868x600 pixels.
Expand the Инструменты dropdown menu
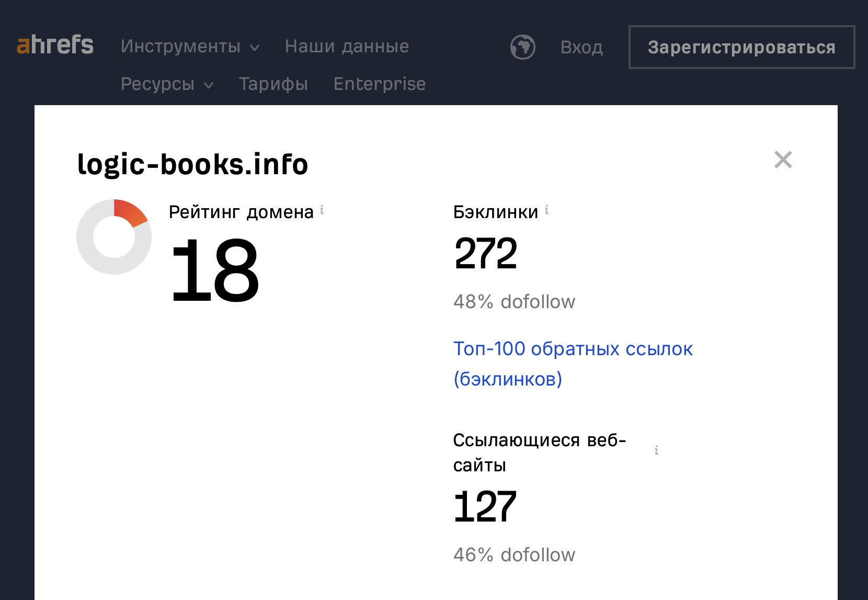(x=190, y=47)
